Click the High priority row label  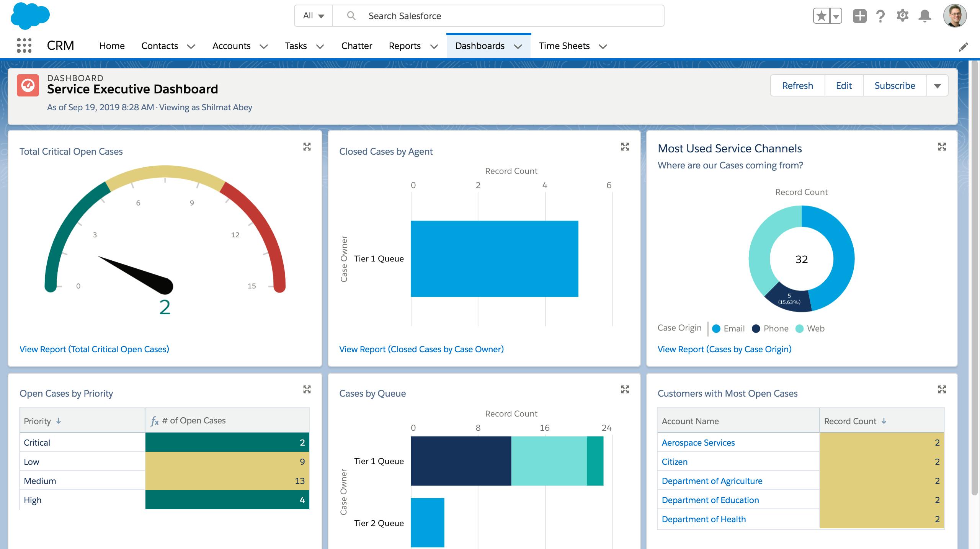[x=33, y=500]
